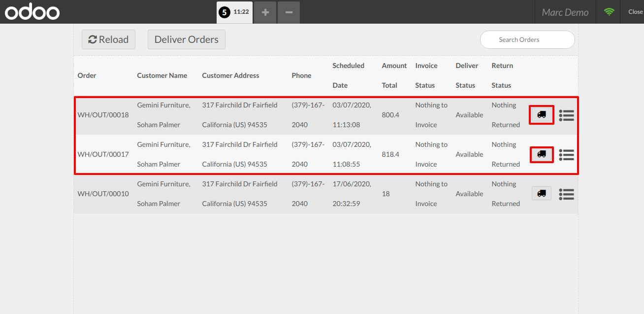Click truck icon for order WH/OUT/00018
This screenshot has height=314, width=644.
542,114
